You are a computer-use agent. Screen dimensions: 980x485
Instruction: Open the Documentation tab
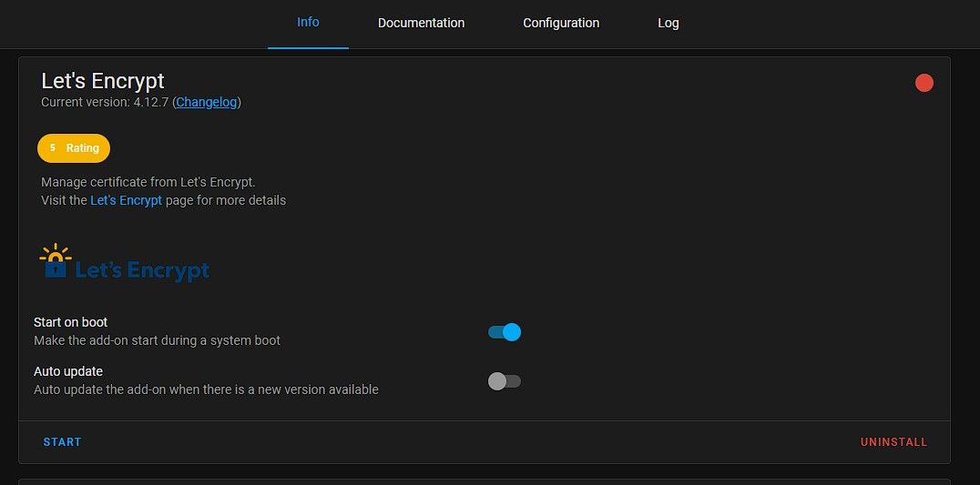[x=421, y=23]
